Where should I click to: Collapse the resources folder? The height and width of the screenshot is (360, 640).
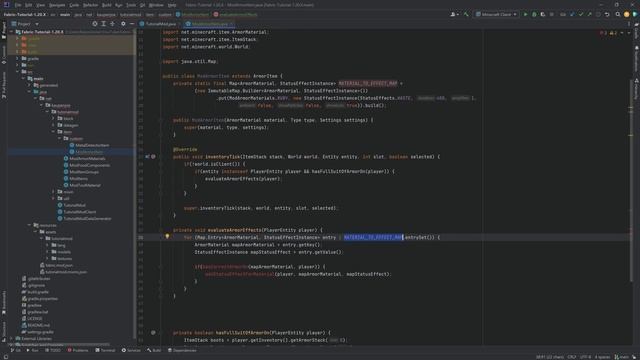[30, 225]
